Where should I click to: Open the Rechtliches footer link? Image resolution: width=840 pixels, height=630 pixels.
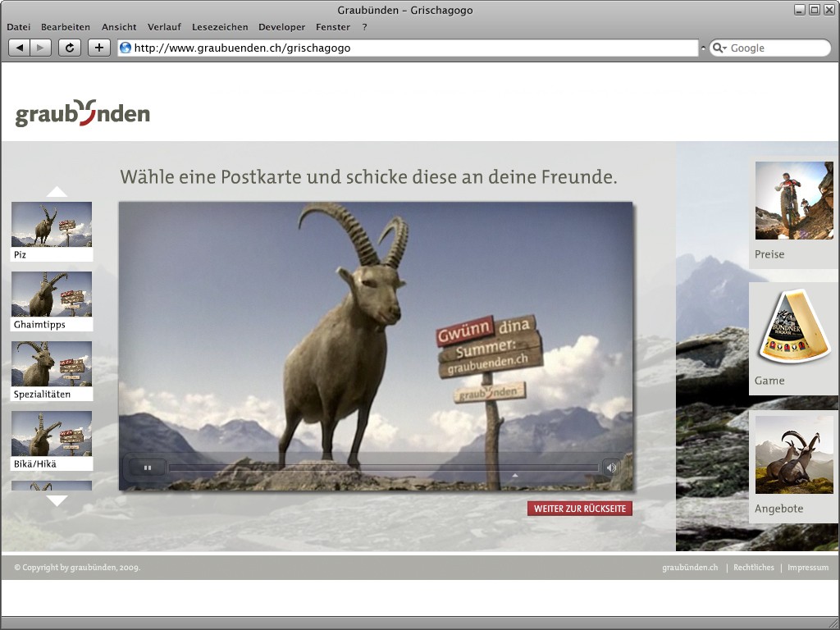(754, 568)
